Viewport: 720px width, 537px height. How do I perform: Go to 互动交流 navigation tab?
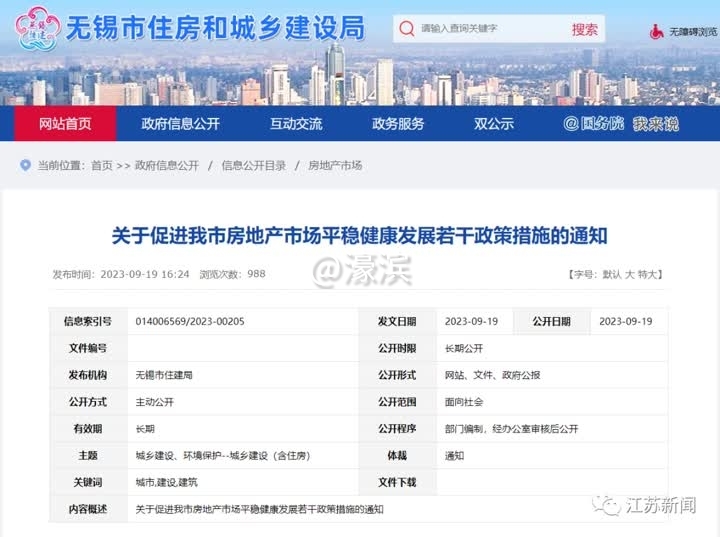pos(296,124)
